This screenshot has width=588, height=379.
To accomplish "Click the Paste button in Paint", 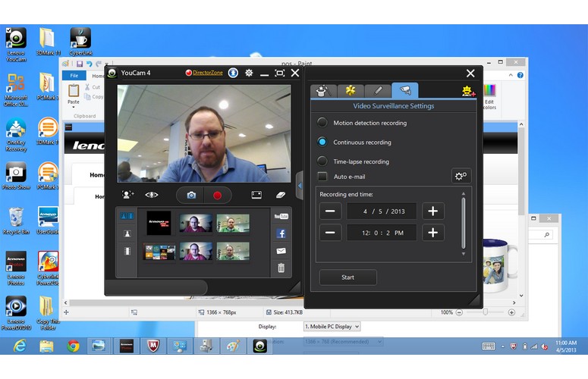I will [x=74, y=91].
